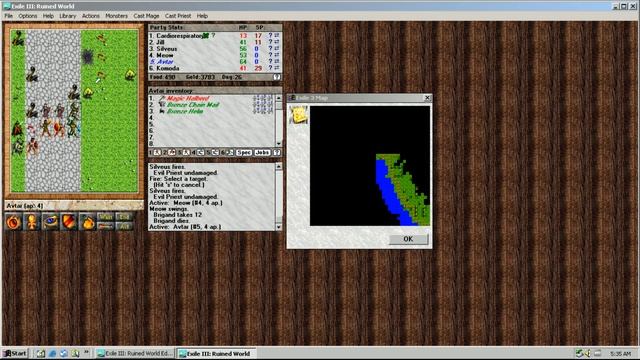
Task: Click the inventory scrollbar up arrow
Action: [x=279, y=98]
